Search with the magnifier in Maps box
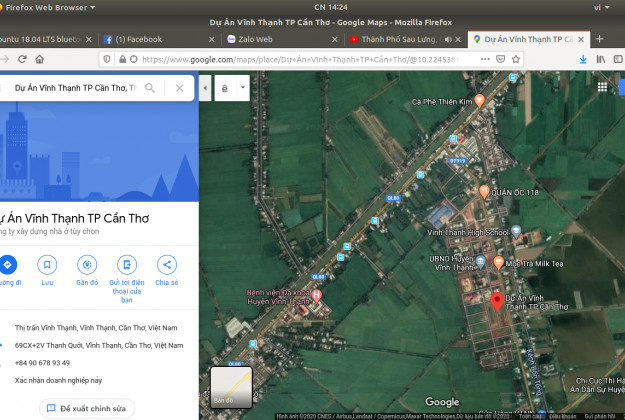 [150, 88]
